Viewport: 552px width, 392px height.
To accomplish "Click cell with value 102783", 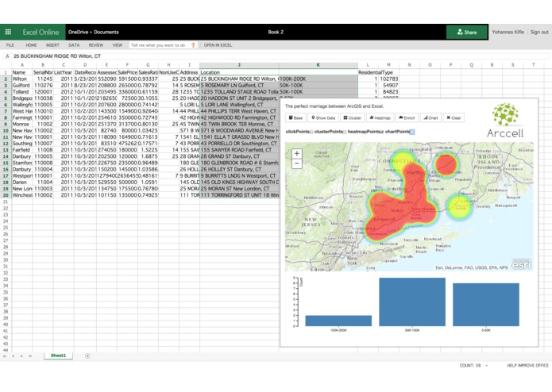I will click(388, 79).
